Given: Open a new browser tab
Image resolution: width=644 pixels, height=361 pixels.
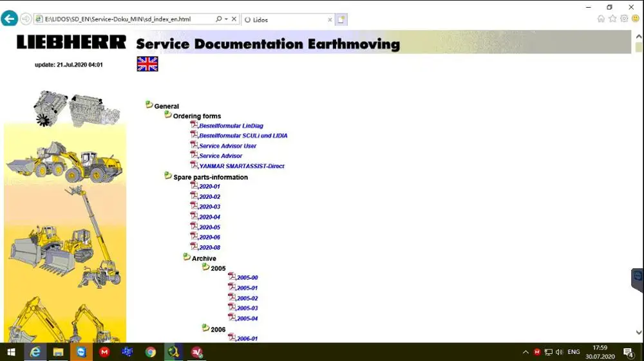Looking at the screenshot, I should pyautogui.click(x=341, y=19).
